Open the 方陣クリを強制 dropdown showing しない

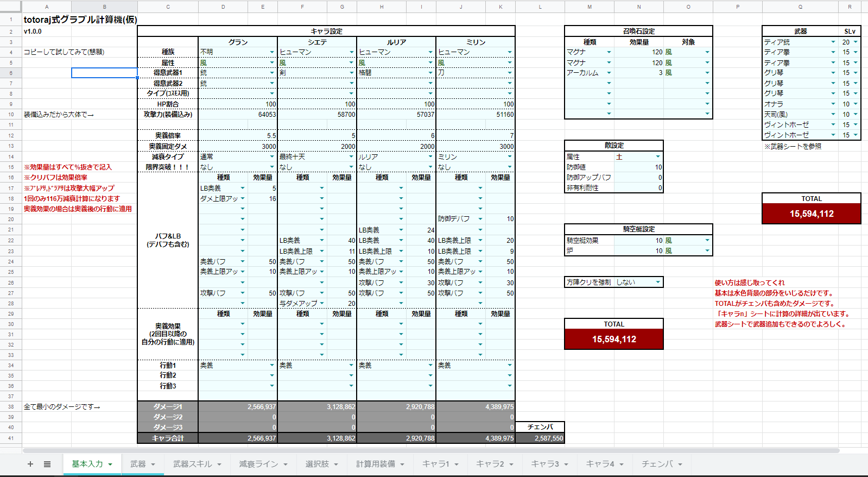[658, 283]
